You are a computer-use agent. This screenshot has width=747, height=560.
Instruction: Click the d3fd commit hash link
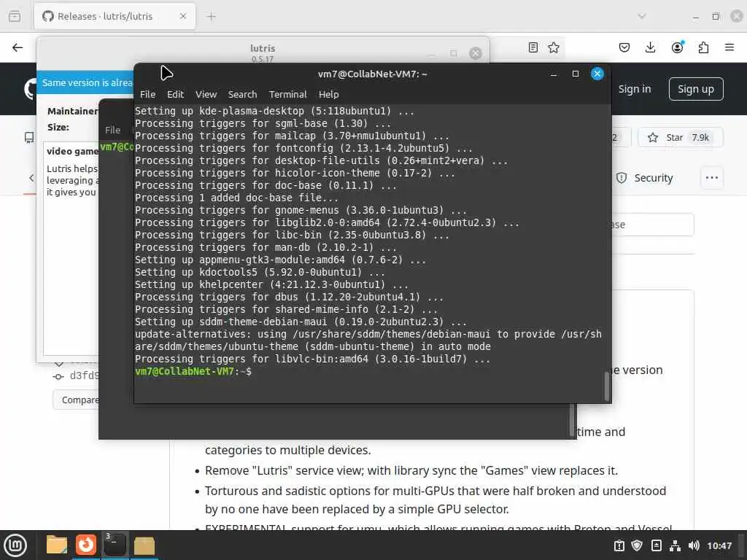pyautogui.click(x=85, y=376)
